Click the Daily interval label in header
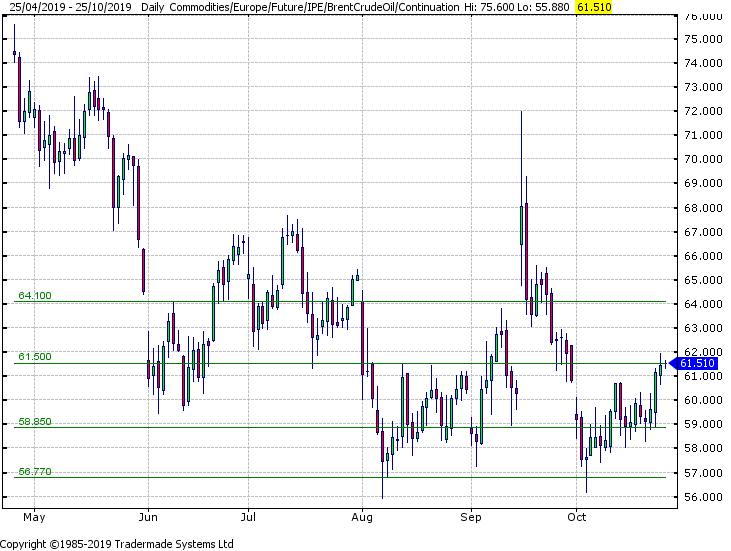The width and height of the screenshot is (731, 551). click(x=153, y=7)
